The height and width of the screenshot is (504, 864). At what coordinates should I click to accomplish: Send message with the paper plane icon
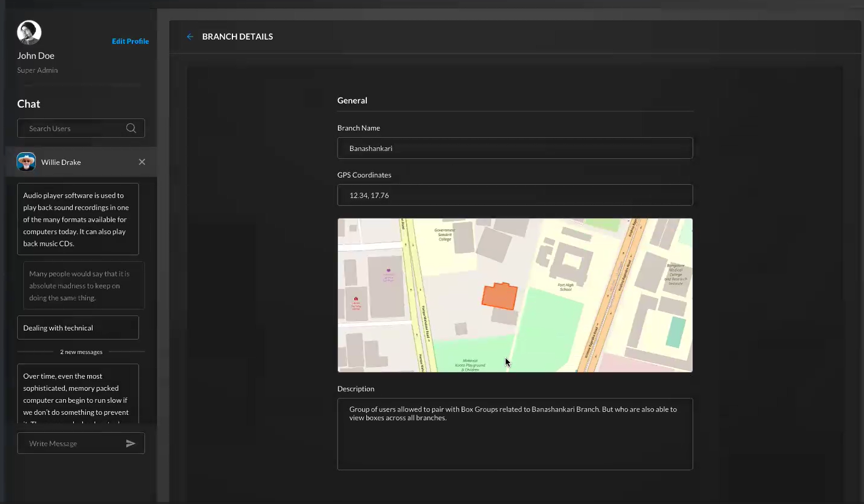131,443
